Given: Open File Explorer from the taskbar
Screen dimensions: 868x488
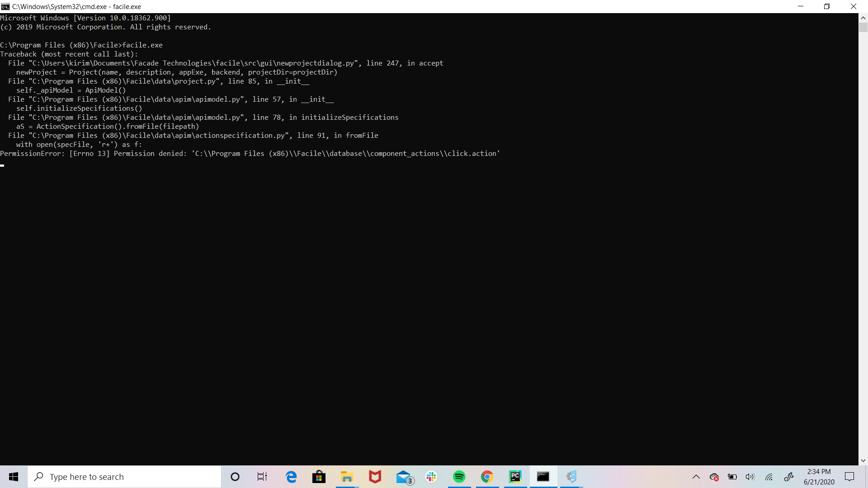Looking at the screenshot, I should (x=347, y=477).
